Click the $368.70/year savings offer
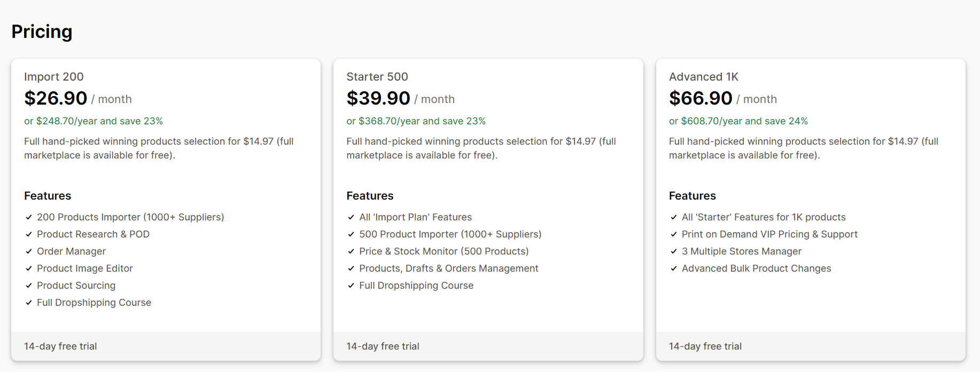Image resolution: width=980 pixels, height=372 pixels. pos(416,121)
